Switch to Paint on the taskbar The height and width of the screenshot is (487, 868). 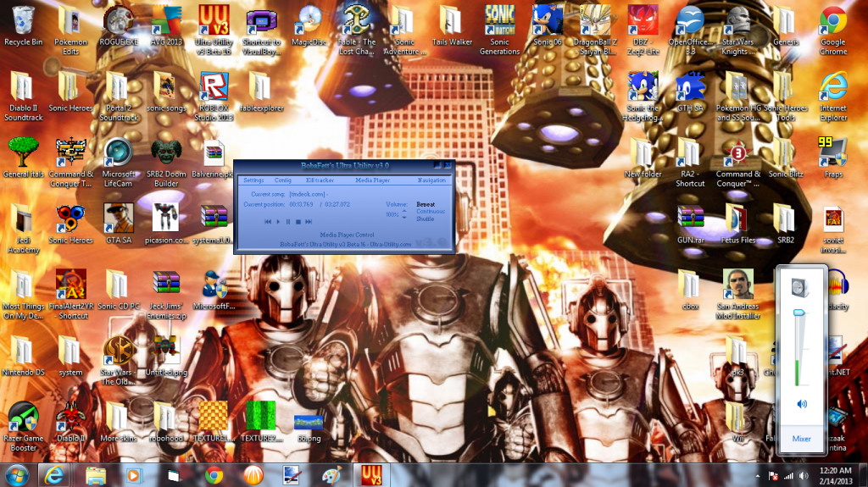pyautogui.click(x=331, y=475)
